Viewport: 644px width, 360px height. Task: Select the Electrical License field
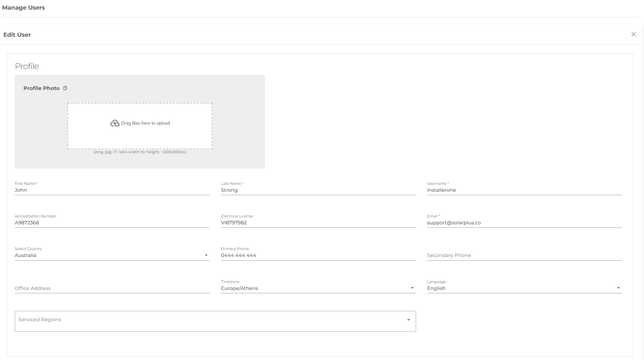point(318,223)
